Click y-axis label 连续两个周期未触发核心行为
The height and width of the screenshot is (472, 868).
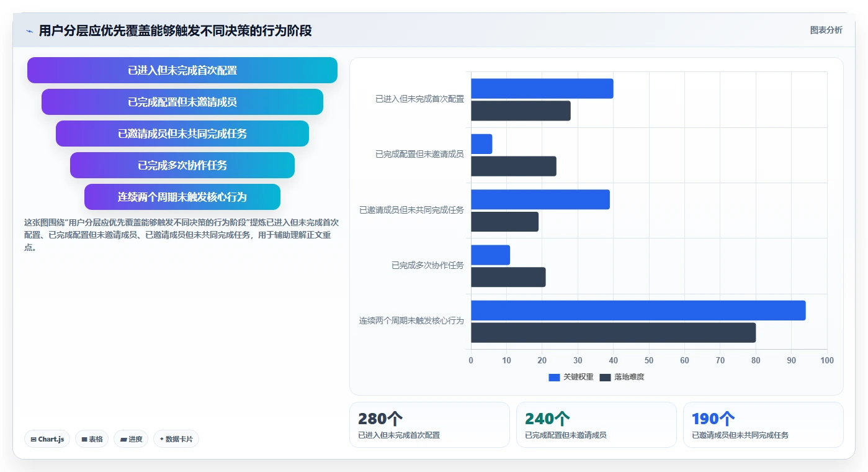pyautogui.click(x=411, y=321)
